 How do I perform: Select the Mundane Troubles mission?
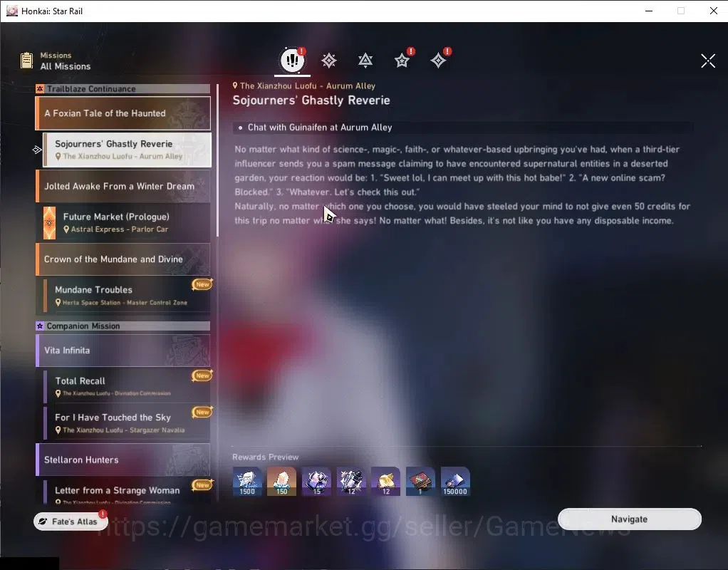coord(127,296)
